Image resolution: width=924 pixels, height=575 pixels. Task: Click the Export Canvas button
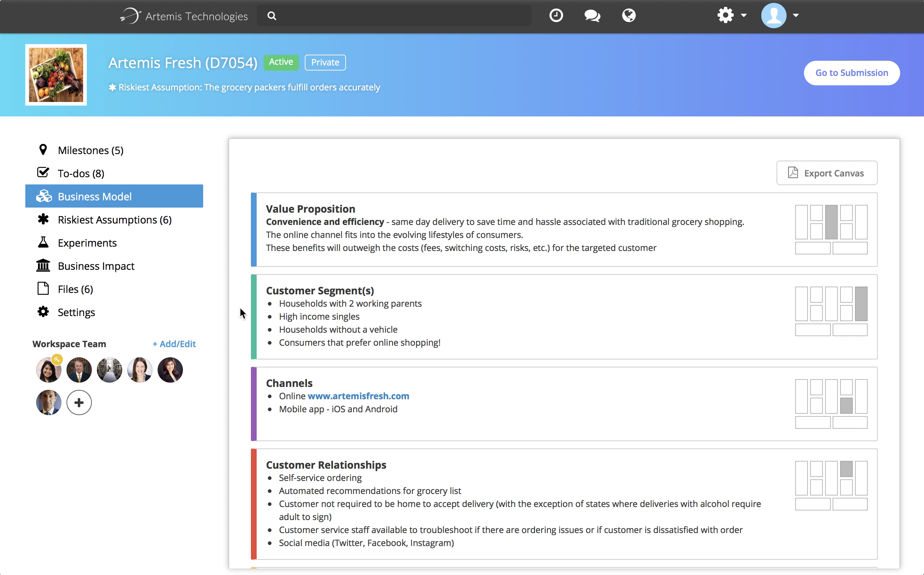tap(827, 173)
